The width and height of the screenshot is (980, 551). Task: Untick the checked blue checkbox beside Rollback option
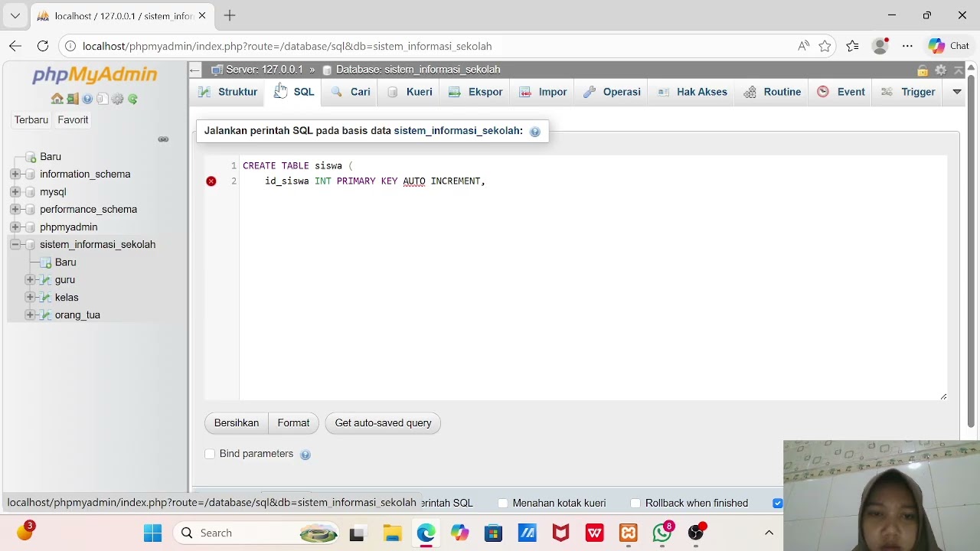[x=778, y=503]
